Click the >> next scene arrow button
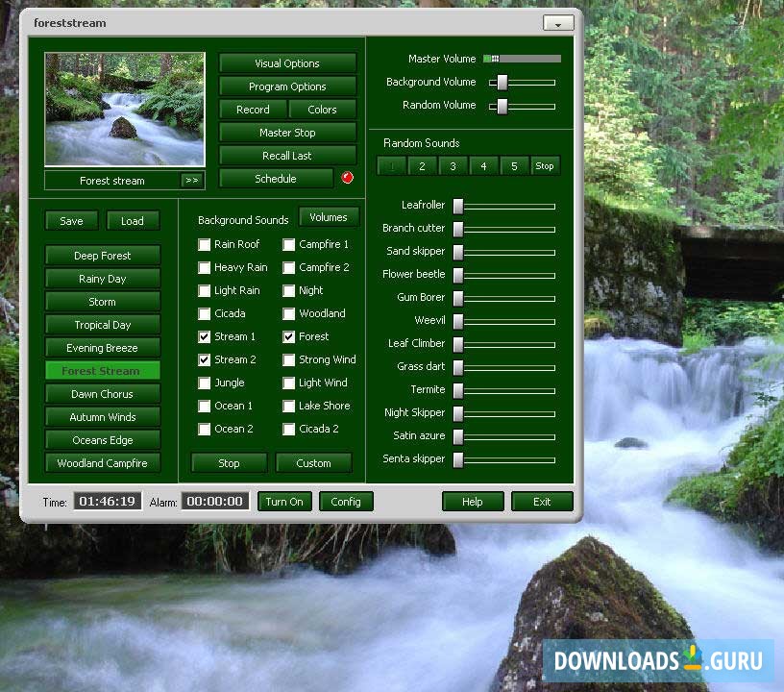 [x=192, y=181]
